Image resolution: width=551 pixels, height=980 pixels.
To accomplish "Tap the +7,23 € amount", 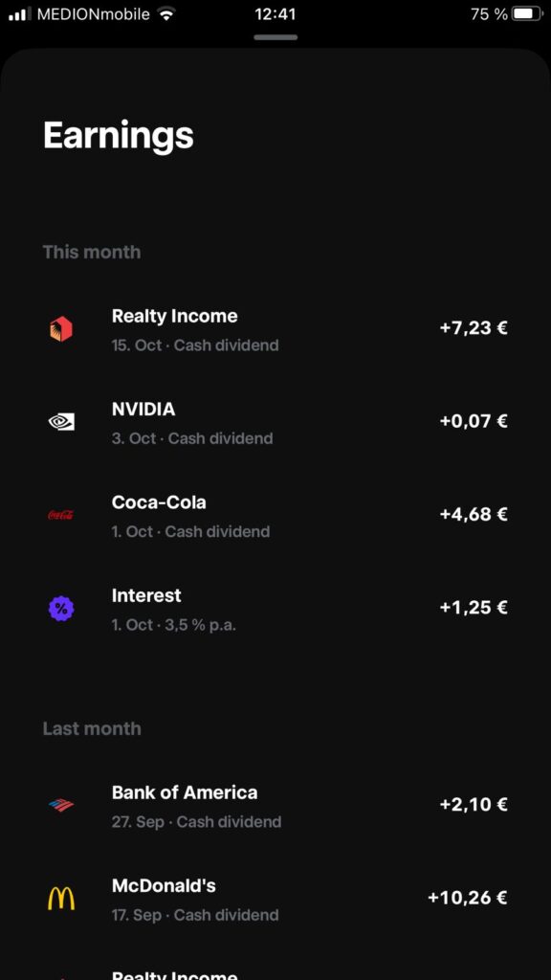I will click(x=474, y=327).
